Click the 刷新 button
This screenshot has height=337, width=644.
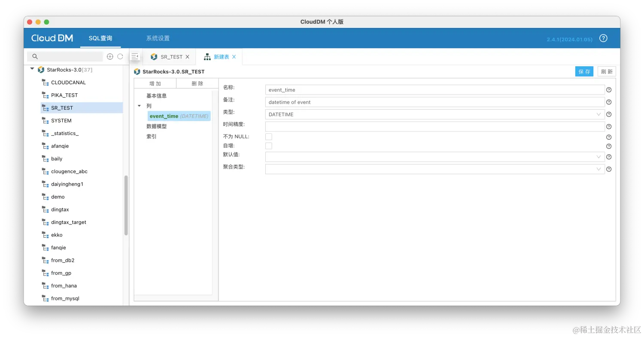click(607, 72)
